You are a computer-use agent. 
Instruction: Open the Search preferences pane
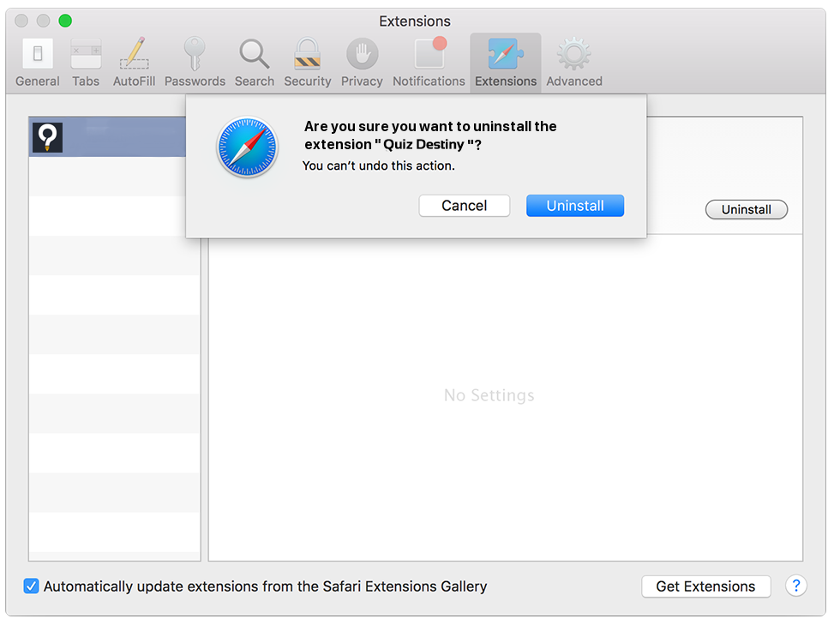point(254,63)
